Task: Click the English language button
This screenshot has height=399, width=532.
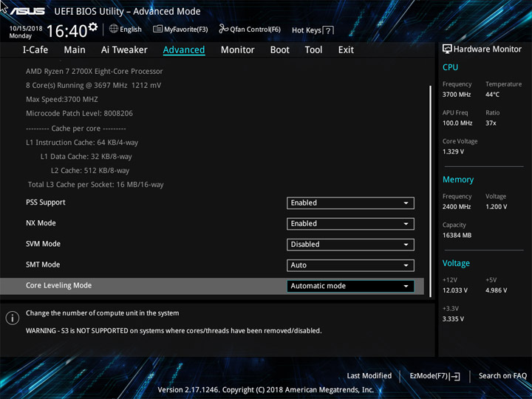Action: click(131, 30)
